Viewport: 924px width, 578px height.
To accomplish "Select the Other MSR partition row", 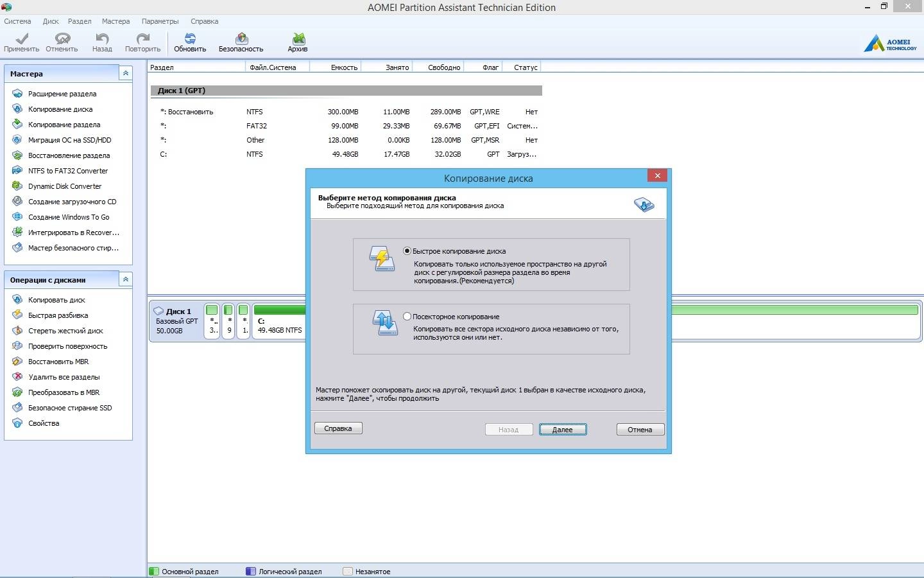I will [346, 140].
